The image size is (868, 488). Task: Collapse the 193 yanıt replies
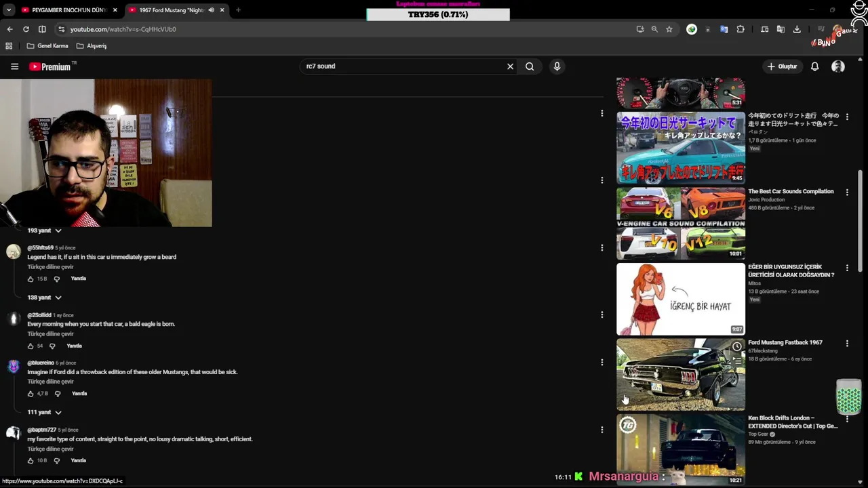(44, 230)
